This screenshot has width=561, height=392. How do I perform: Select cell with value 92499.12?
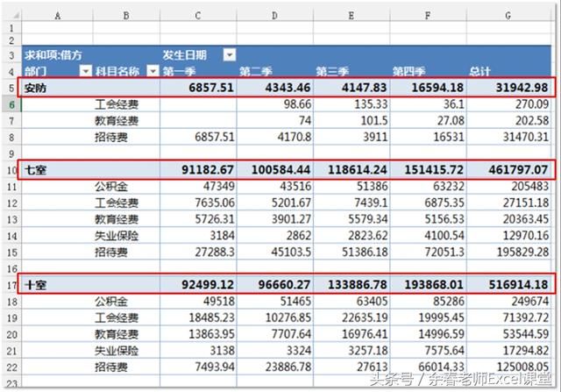(198, 285)
